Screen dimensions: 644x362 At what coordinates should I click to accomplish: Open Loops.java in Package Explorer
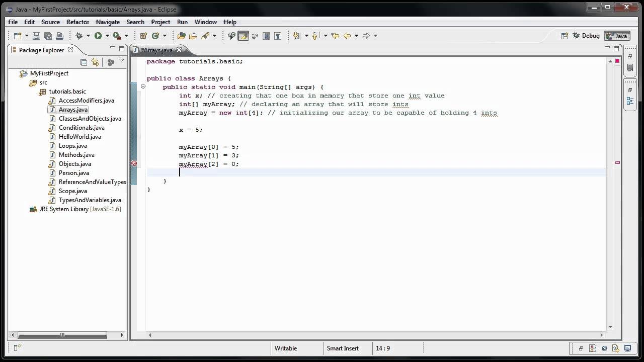coord(72,146)
